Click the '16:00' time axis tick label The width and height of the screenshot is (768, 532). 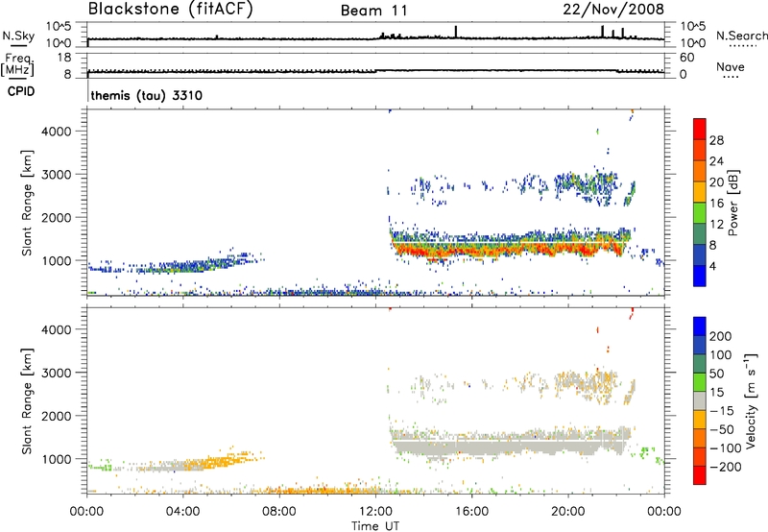[x=471, y=512]
